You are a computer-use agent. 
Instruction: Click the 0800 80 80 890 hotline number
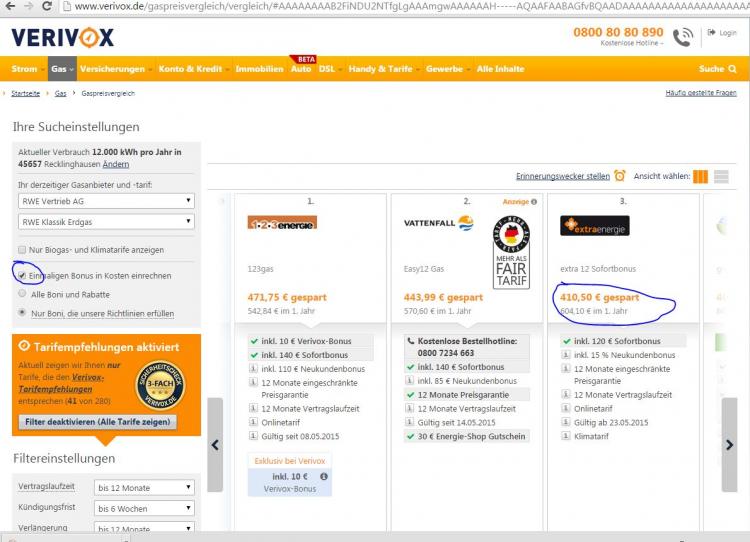618,32
